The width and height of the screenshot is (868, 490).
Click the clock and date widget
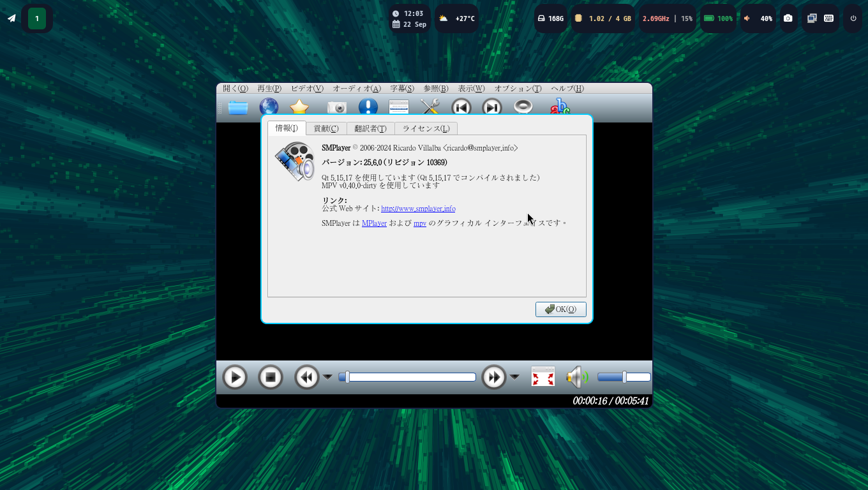409,19
